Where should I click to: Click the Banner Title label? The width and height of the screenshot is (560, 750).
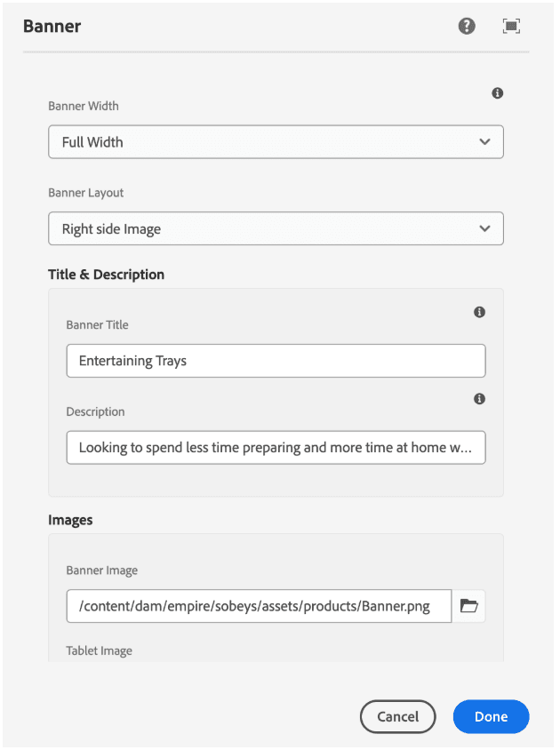click(97, 325)
